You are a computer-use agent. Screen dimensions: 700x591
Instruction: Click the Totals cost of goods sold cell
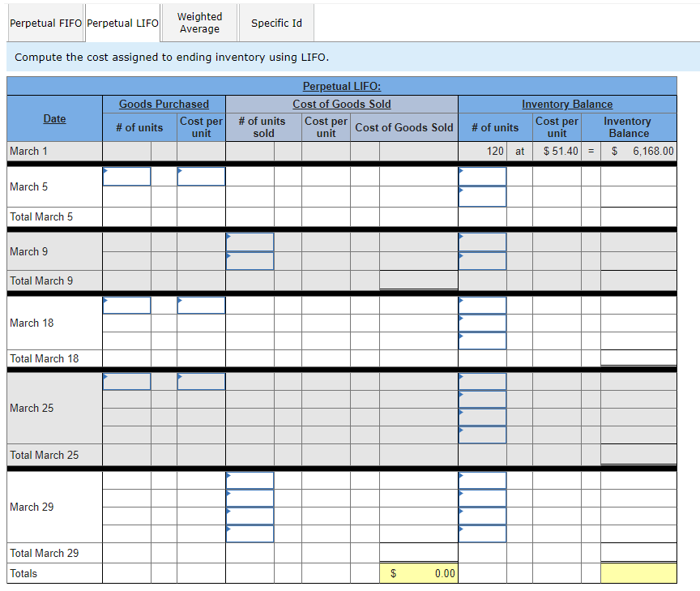(419, 573)
